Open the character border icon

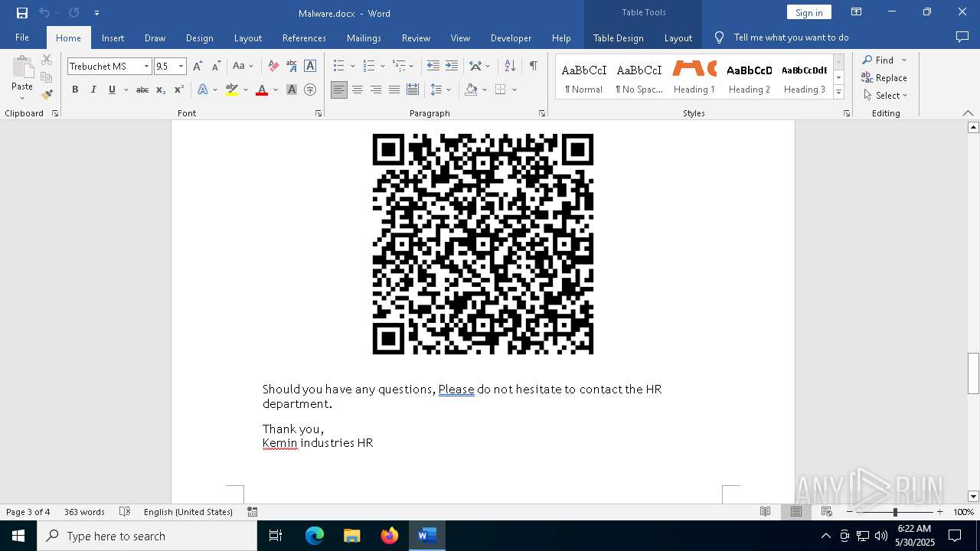pos(310,67)
